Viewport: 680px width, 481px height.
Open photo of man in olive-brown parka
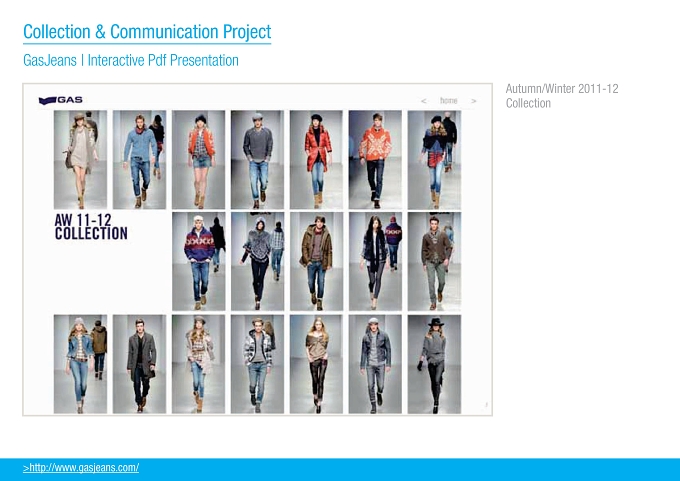(x=316, y=261)
